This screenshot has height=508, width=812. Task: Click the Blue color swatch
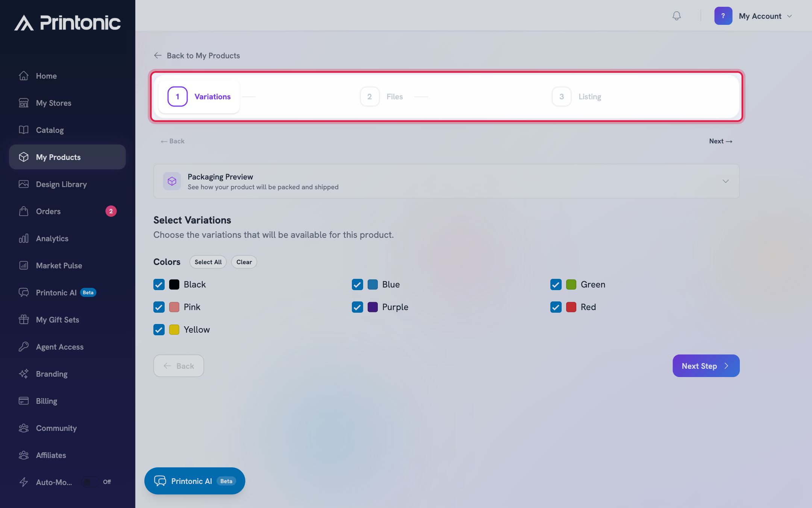click(x=373, y=284)
